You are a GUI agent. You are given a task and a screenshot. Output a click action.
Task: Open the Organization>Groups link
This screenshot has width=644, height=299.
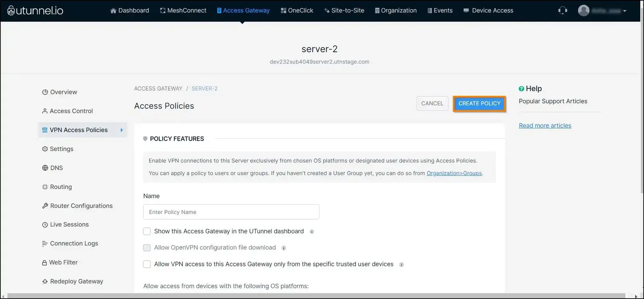pos(454,173)
